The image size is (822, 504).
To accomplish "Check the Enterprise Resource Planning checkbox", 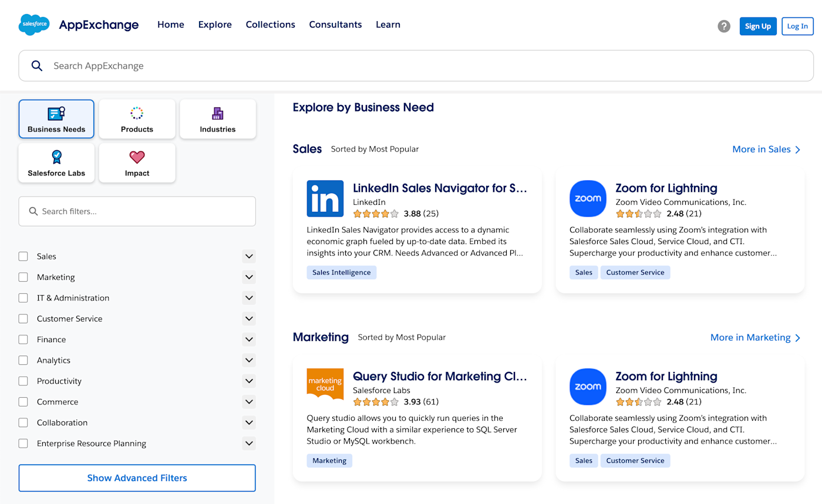I will [23, 444].
